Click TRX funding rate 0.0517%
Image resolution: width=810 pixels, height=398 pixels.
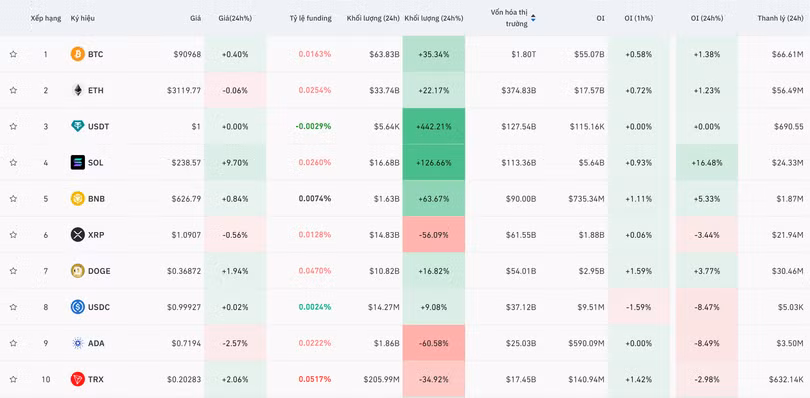[x=315, y=379]
